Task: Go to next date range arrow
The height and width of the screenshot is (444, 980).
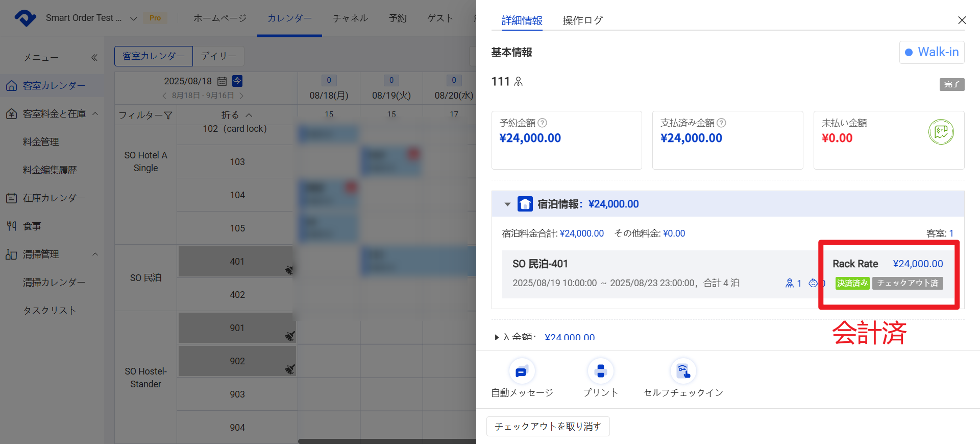Action: coord(241,96)
